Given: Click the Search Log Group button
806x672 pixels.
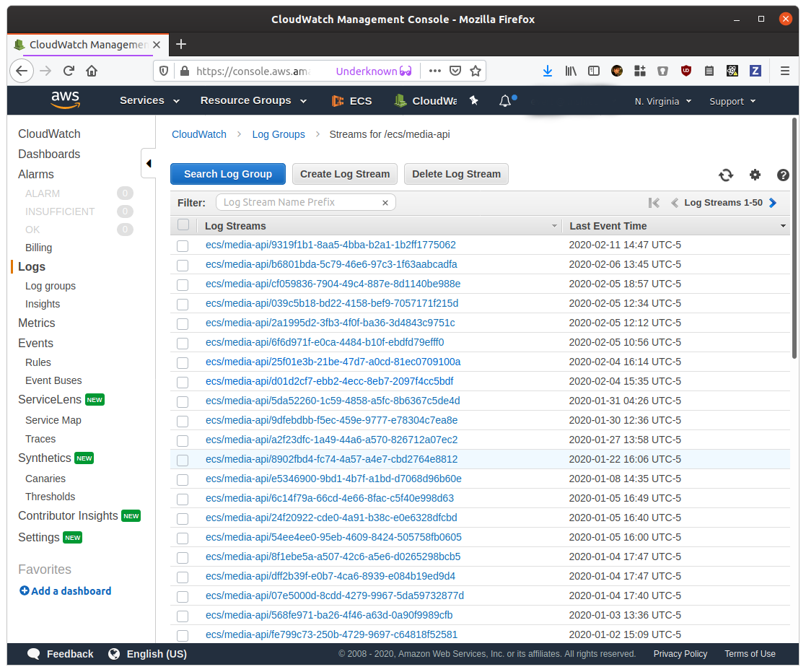Looking at the screenshot, I should pyautogui.click(x=228, y=174).
